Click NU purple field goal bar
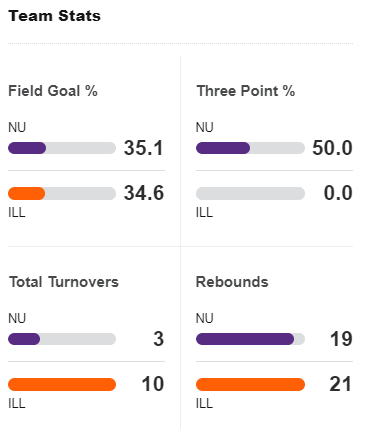 [62, 148]
